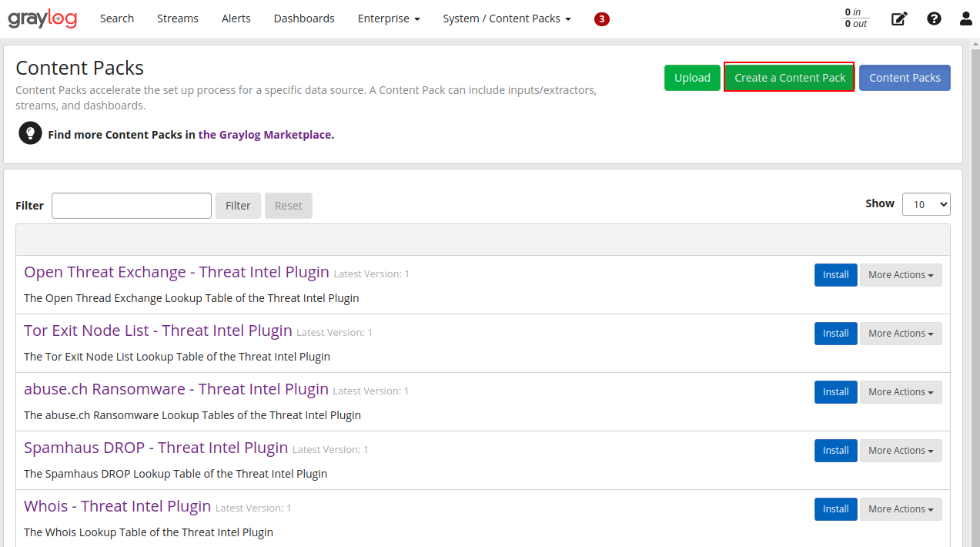
Task: Open the Tor Exit Node List pack
Action: pos(158,331)
